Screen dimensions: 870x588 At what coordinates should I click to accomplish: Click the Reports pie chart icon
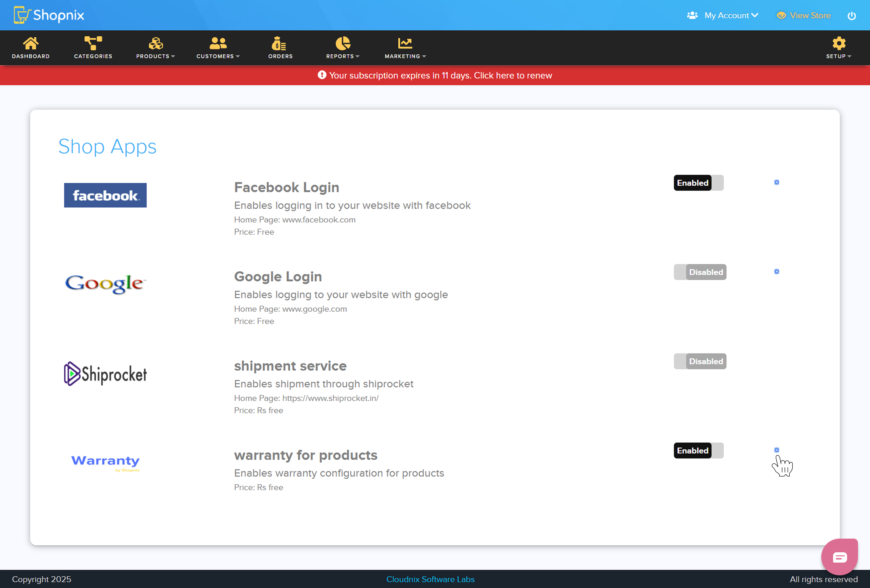click(x=343, y=43)
